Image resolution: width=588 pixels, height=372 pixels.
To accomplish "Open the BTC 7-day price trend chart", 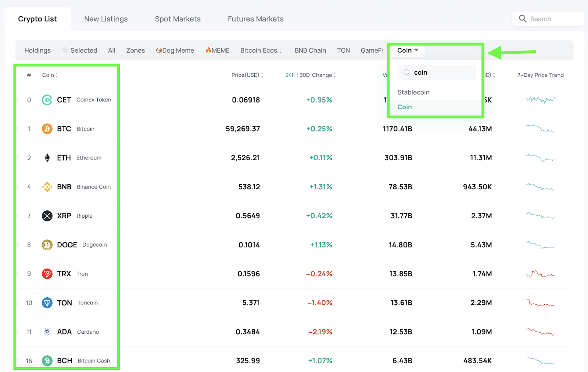I will pyautogui.click(x=540, y=129).
